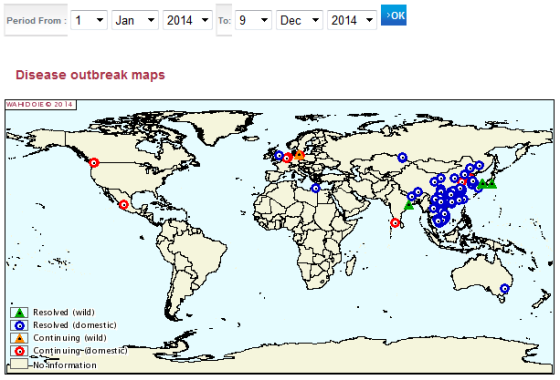The height and width of the screenshot is (380, 560).
Task: Click the red outbreak marker in Mexico
Action: point(124,205)
